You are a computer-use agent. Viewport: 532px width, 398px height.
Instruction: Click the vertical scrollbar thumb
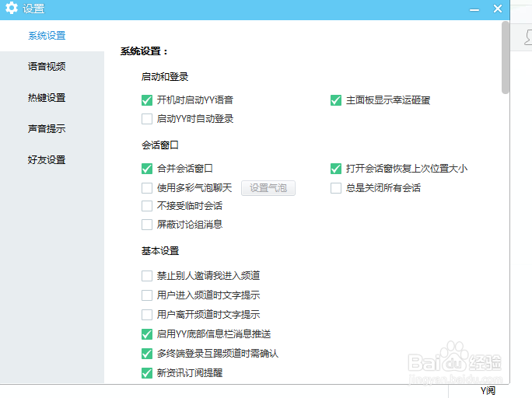tap(506, 58)
